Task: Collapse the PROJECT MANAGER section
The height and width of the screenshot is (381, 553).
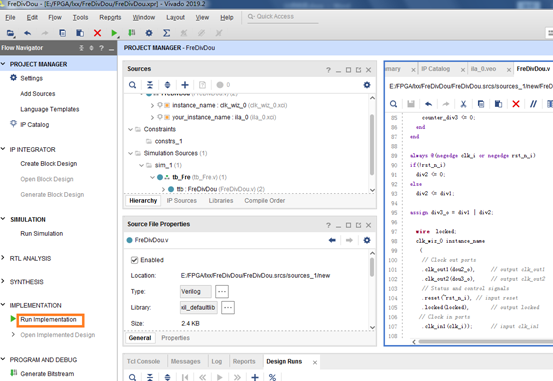Action: pos(3,64)
